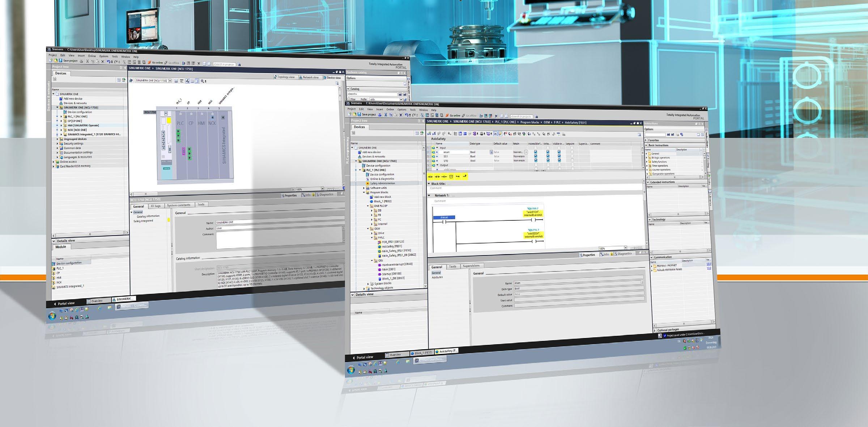This screenshot has height=427, width=868.
Task: Click Undo icon in the left window toolbar
Action: 108,62
